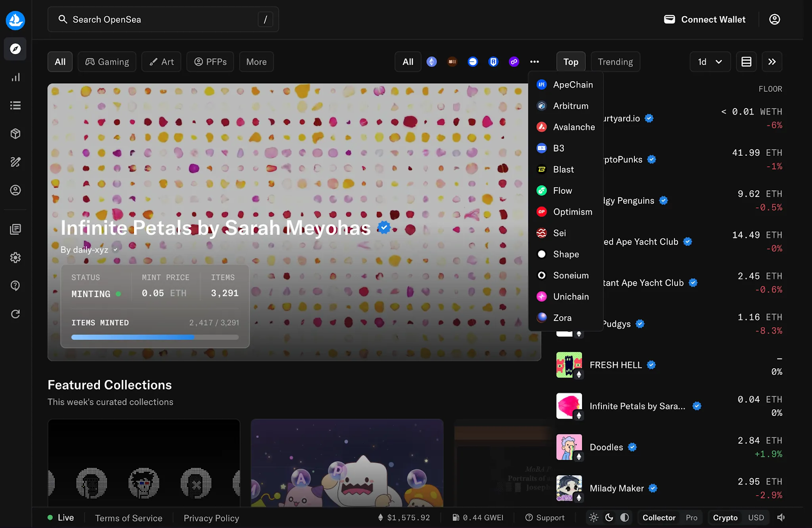812x528 pixels.
Task: Click the items minted progress bar
Action: (155, 337)
